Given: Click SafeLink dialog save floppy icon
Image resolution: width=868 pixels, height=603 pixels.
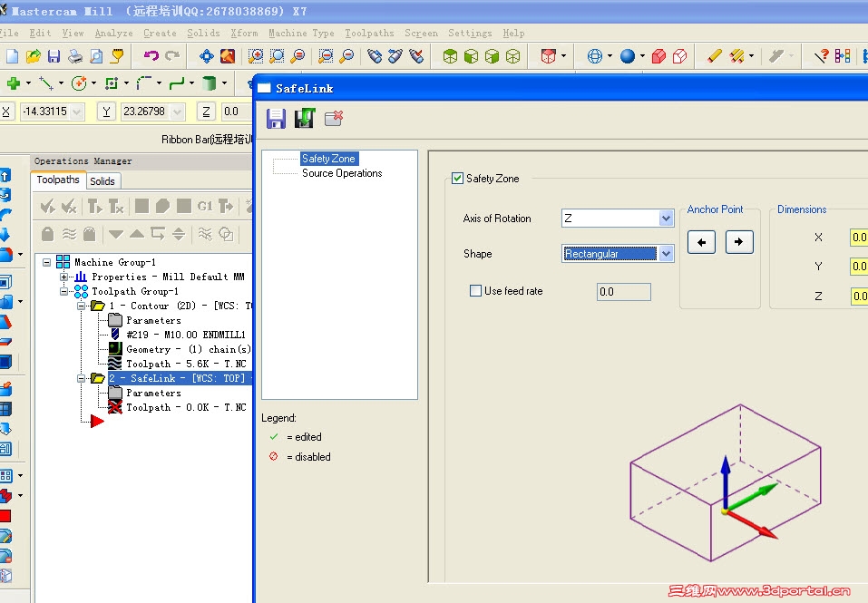Looking at the screenshot, I should click(x=276, y=119).
